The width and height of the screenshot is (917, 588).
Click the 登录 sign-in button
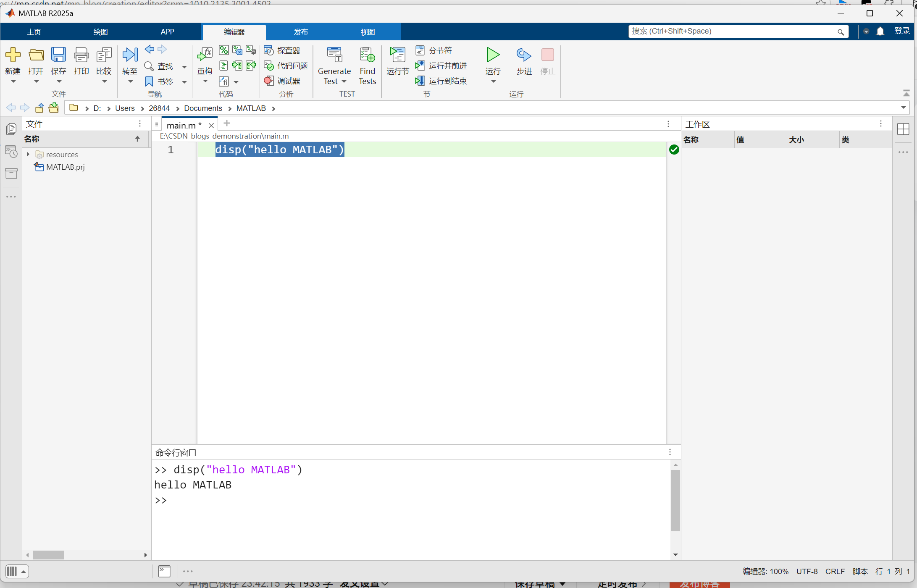click(902, 31)
